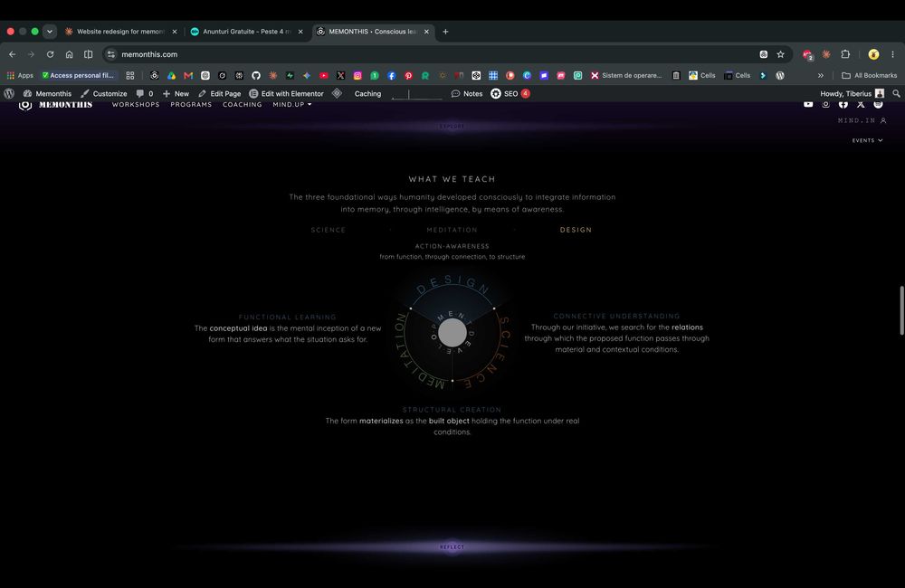Open the All Bookmarks folder
905x588 pixels.
(x=869, y=76)
